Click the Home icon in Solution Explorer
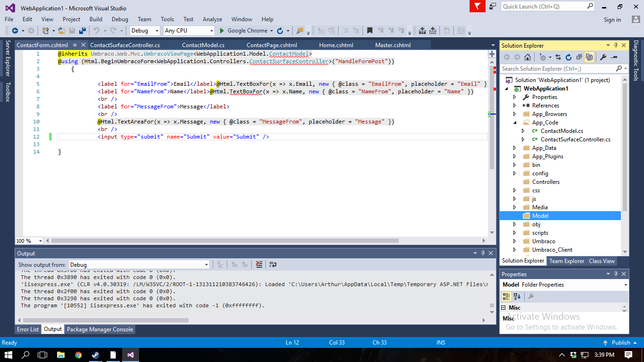This screenshot has height=362, width=644. click(528, 57)
